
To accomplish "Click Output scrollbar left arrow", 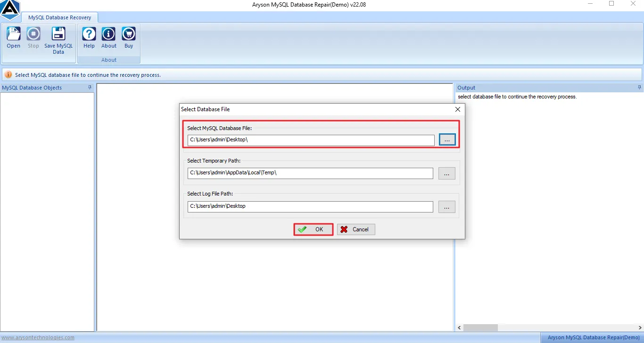I will point(460,327).
